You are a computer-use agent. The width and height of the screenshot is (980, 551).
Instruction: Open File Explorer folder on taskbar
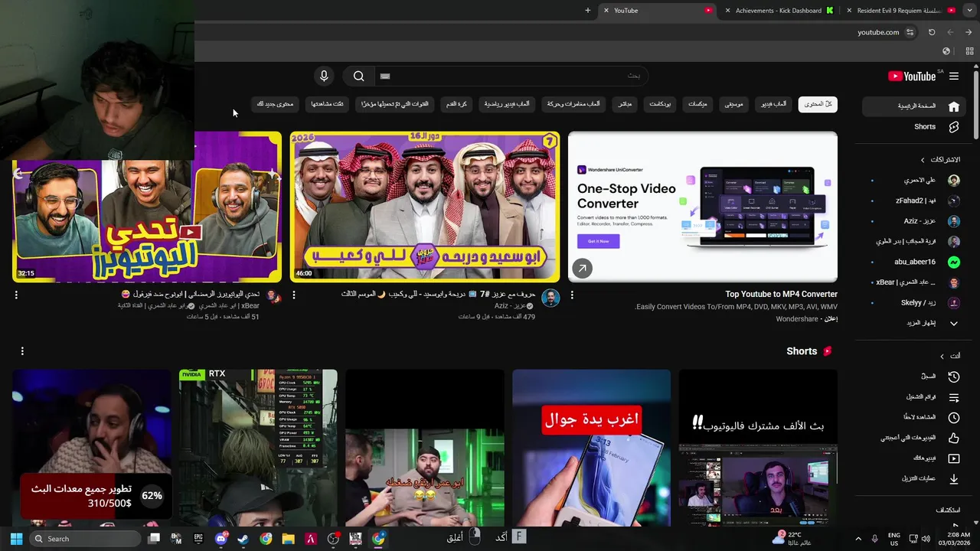[x=288, y=539]
